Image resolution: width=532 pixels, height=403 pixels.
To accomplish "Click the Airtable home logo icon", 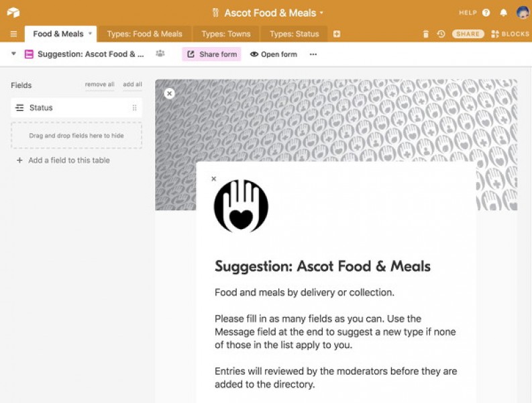I will click(x=13, y=13).
